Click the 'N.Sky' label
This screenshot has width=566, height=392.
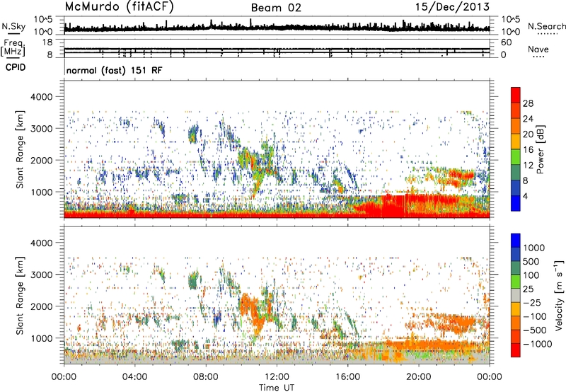click(13, 26)
